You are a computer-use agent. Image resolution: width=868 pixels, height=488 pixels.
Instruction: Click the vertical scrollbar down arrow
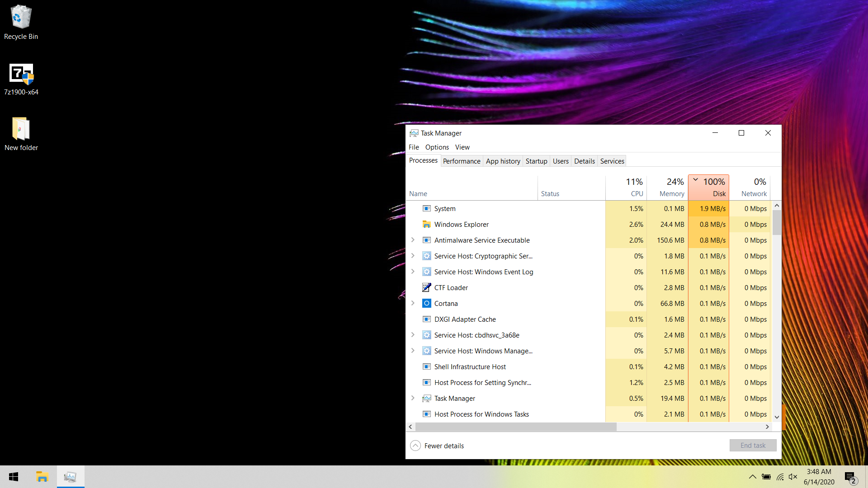[x=777, y=417]
